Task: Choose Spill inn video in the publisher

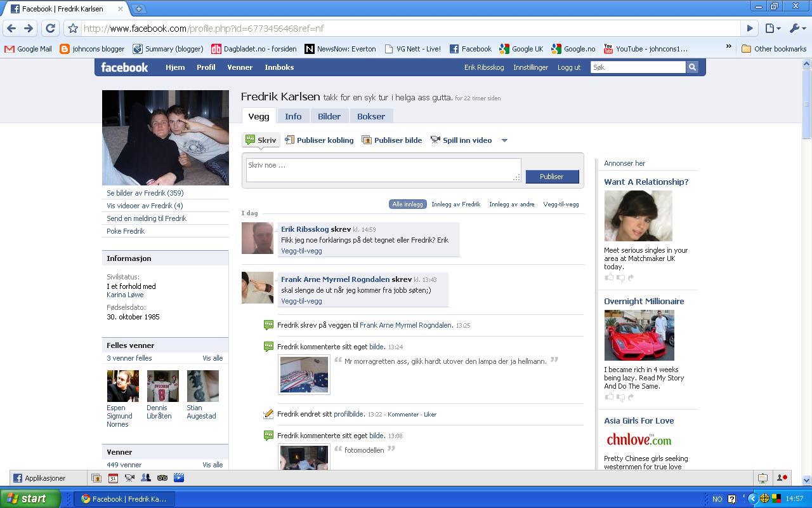Action: pos(461,140)
